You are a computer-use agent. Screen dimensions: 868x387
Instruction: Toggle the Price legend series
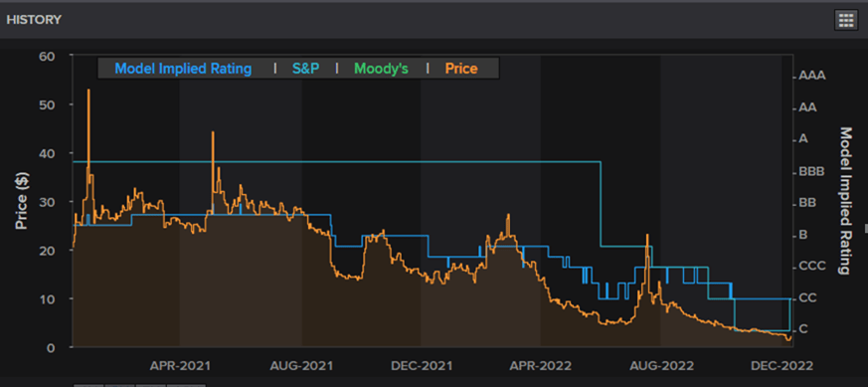coord(461,69)
